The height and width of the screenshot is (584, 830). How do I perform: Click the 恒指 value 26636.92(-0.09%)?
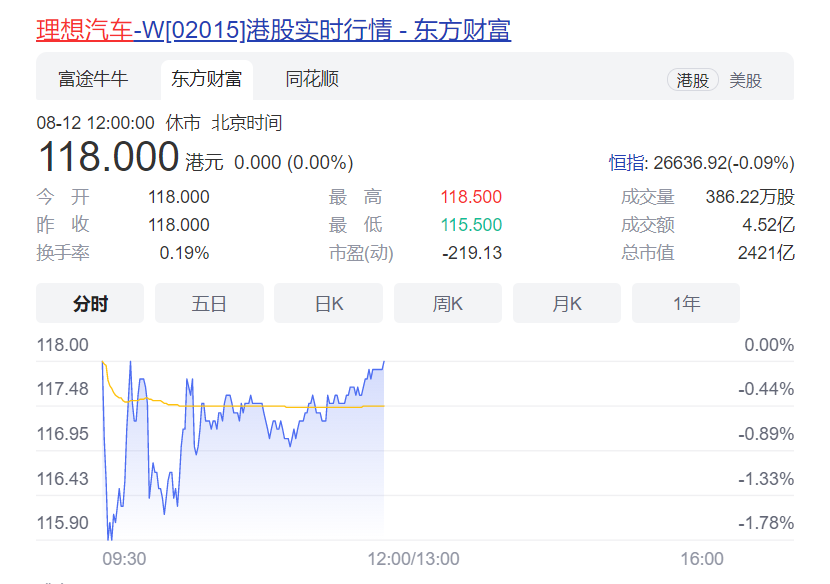click(x=724, y=163)
